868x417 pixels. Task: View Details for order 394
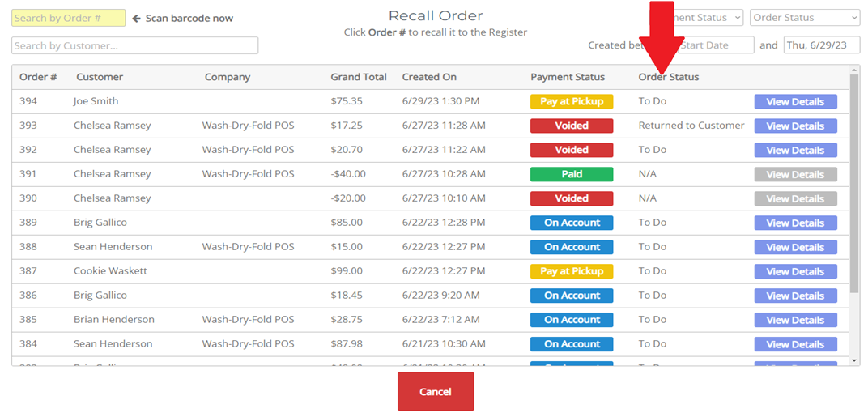pos(795,102)
